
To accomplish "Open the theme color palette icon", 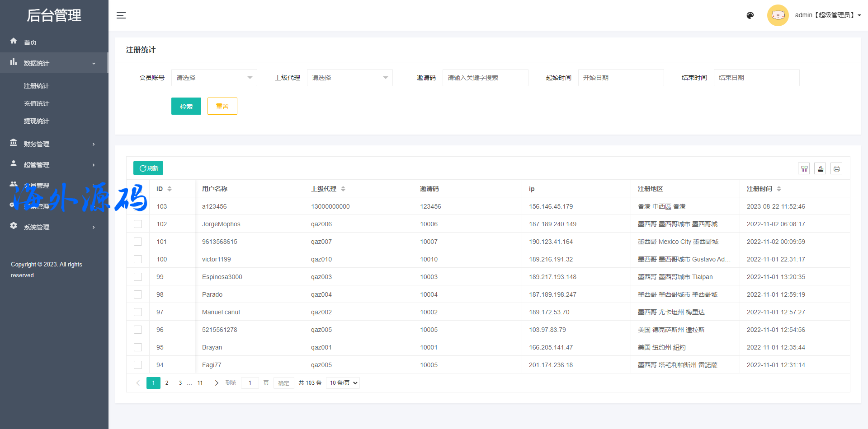I will 750,15.
